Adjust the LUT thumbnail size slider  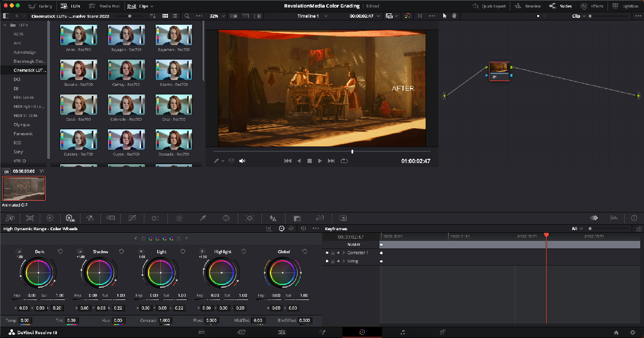[130, 16]
